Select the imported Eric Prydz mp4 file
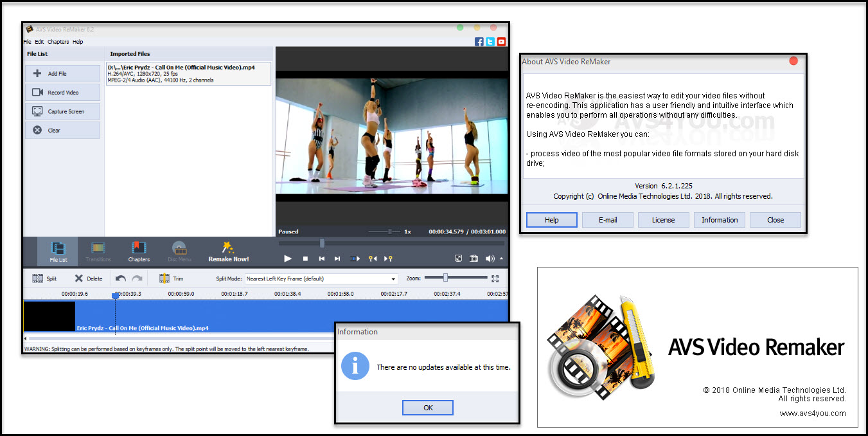Screen dimensions: 868x436 188,73
